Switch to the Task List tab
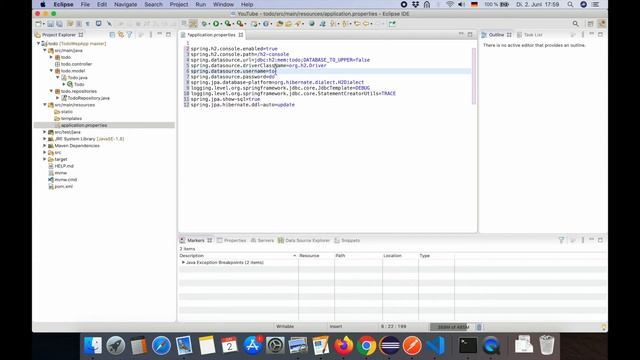The image size is (640, 360). (530, 35)
